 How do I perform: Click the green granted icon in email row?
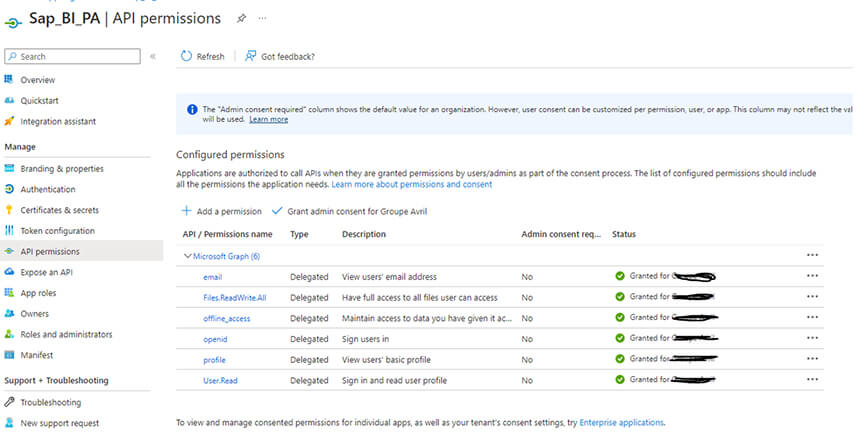coord(620,276)
